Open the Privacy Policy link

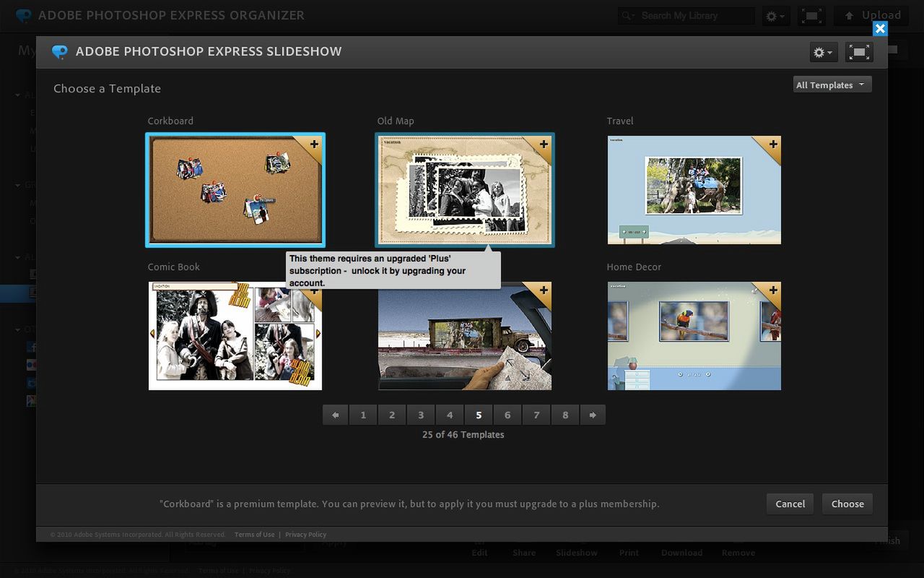pos(305,535)
